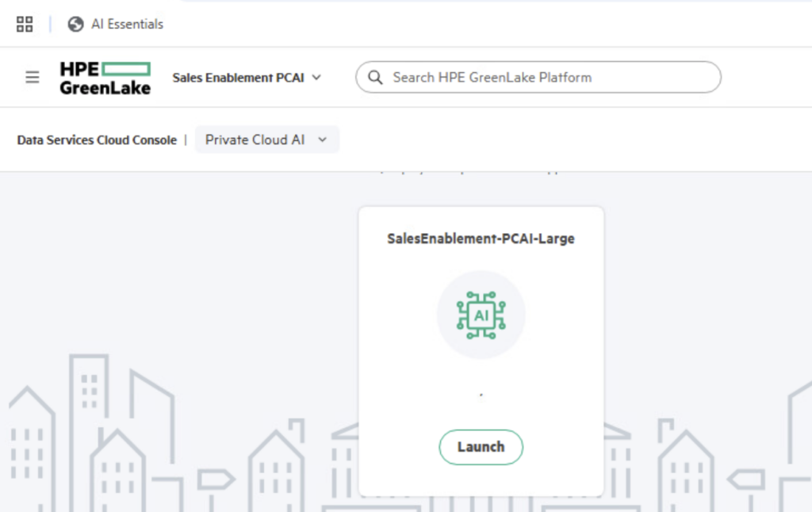
Task: Open the hamburger navigation menu
Action: coord(33,77)
